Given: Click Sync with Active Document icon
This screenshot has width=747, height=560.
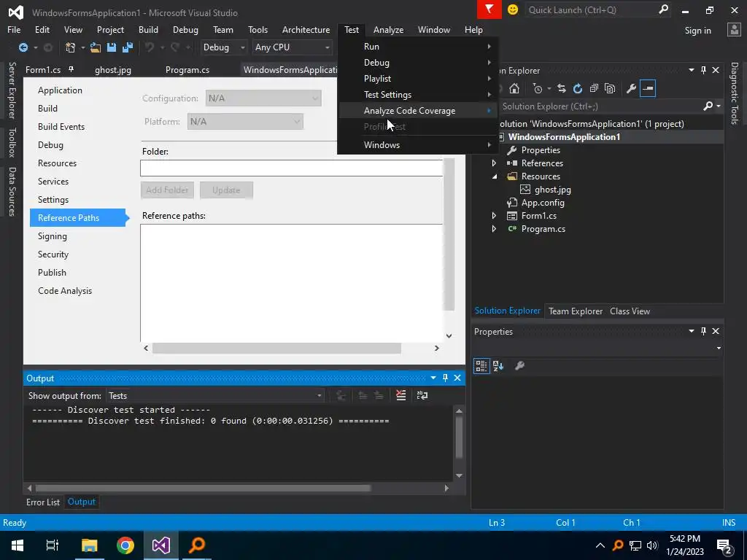Looking at the screenshot, I should [x=562, y=88].
